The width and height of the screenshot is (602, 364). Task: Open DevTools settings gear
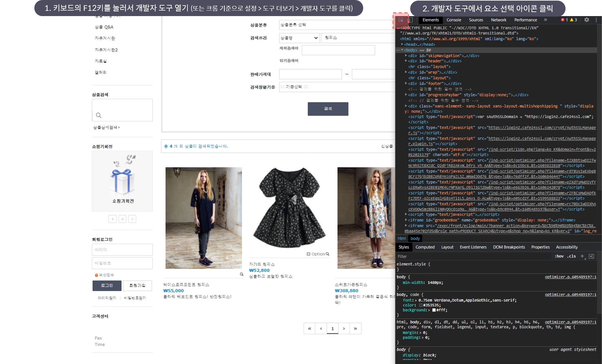pos(587,20)
